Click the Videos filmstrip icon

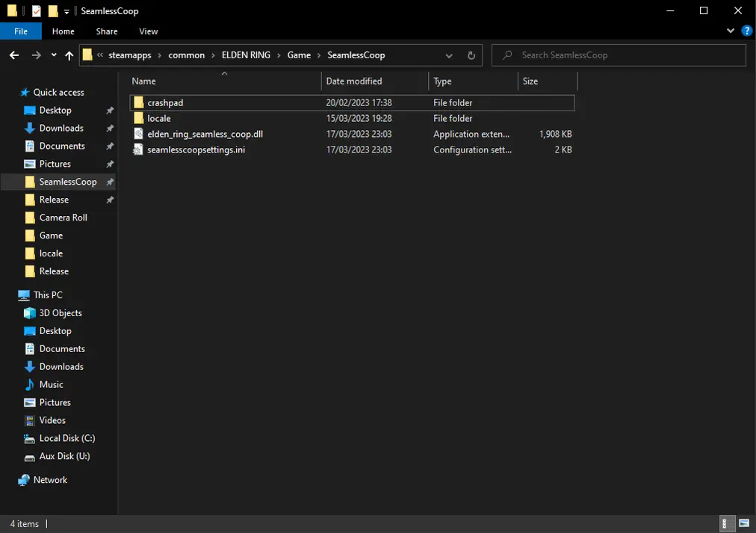[x=29, y=420]
